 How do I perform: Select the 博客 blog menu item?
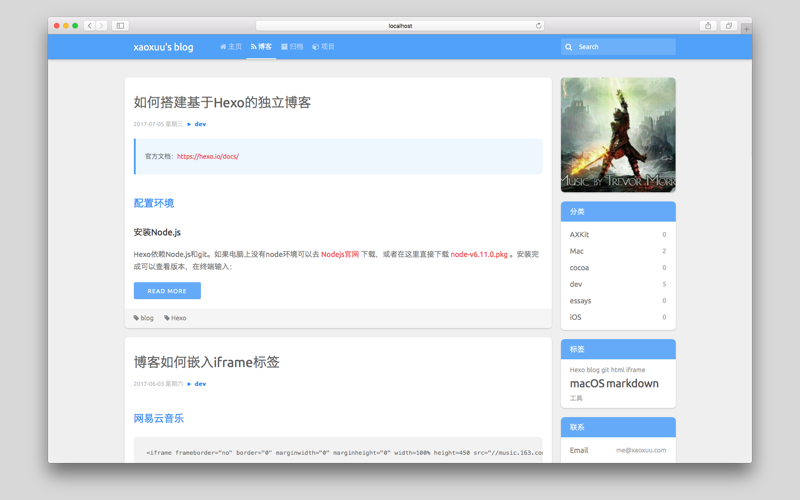[x=261, y=46]
